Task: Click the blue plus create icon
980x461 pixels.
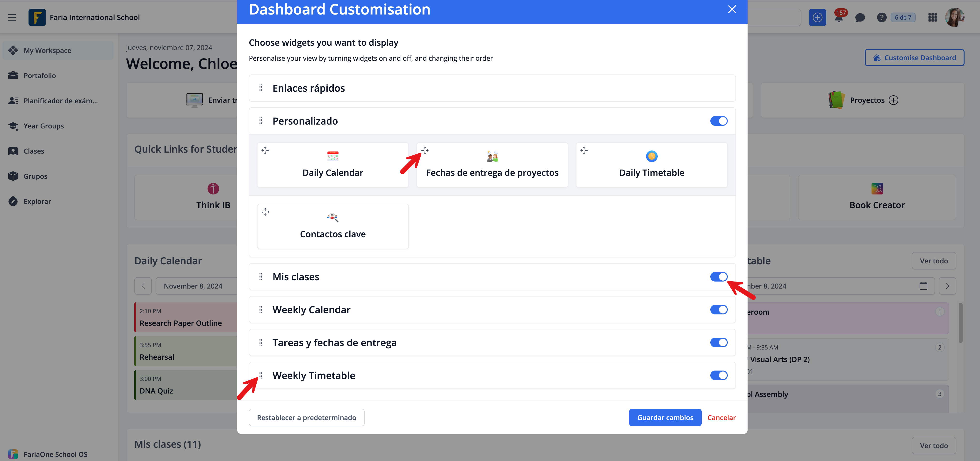Action: [817, 17]
